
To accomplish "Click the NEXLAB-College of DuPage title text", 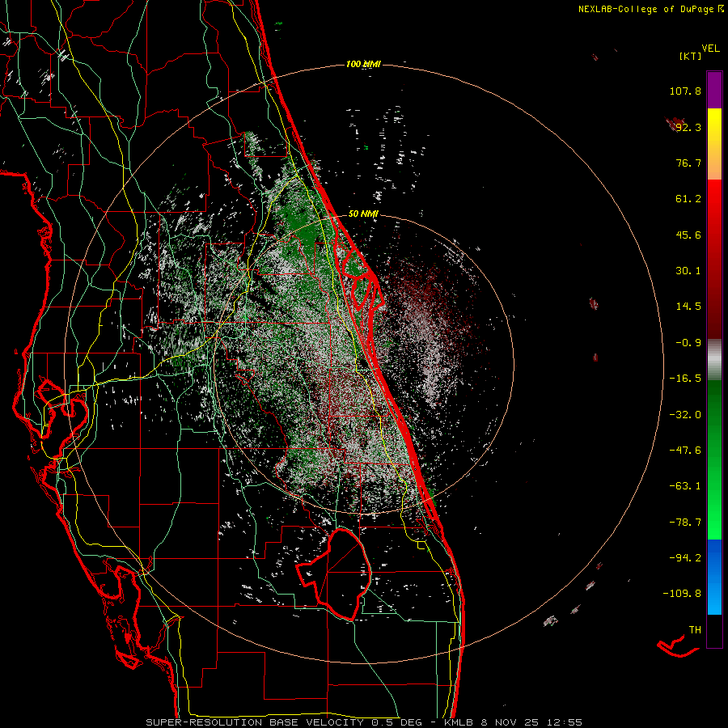I will [x=647, y=9].
